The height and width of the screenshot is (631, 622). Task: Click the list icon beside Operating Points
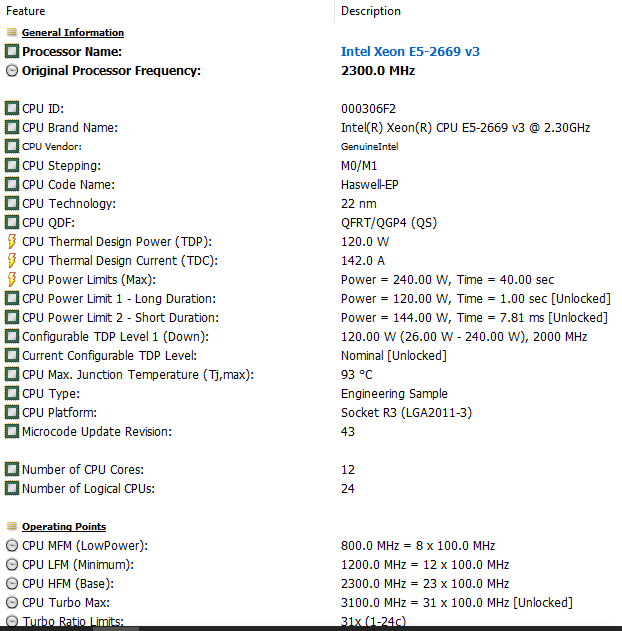[12, 526]
